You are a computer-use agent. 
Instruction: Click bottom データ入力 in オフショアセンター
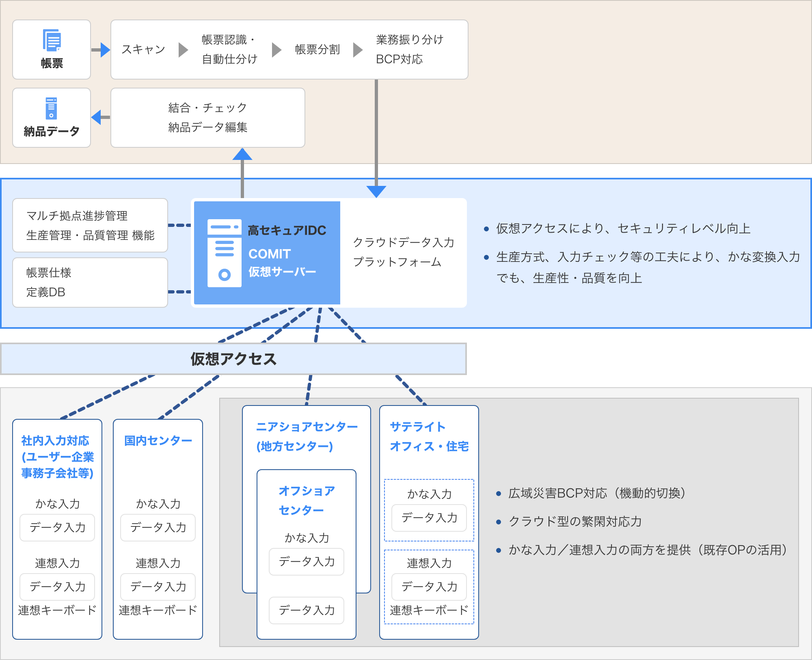(x=307, y=610)
